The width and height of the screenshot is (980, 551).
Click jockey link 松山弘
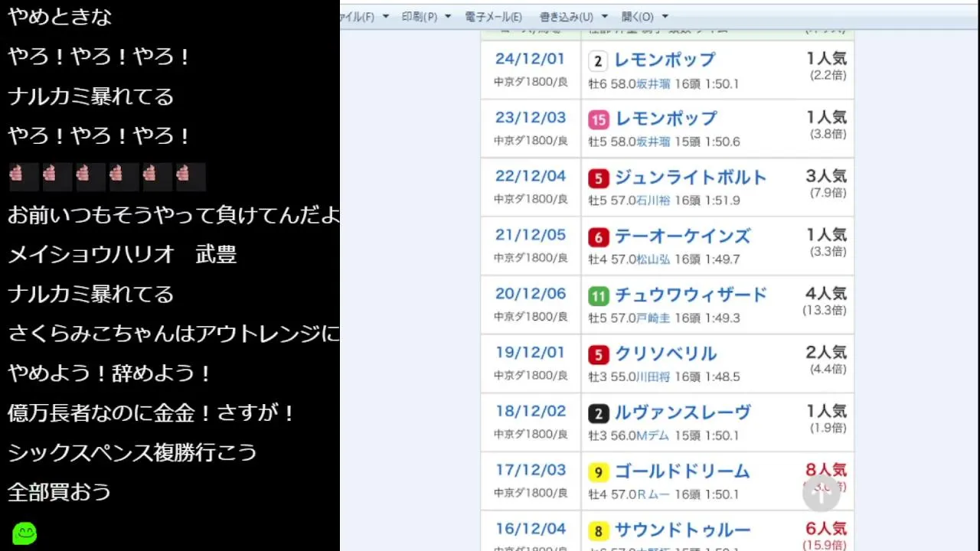pos(654,260)
